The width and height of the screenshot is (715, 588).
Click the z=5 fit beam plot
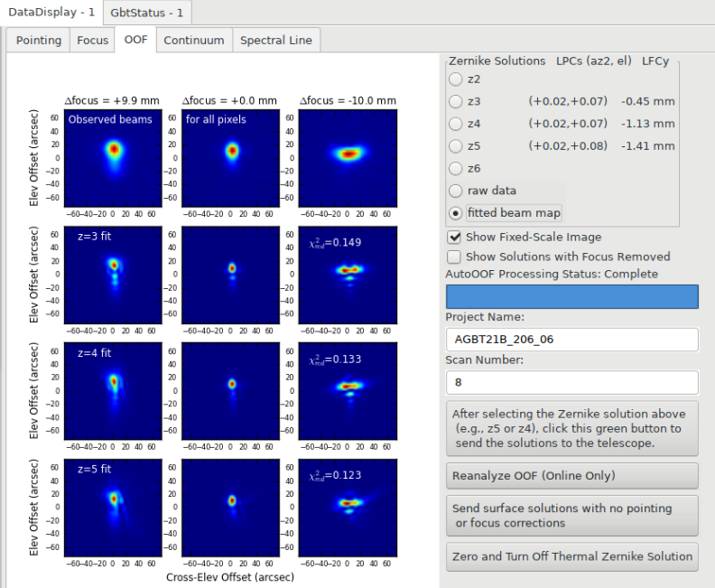pyautogui.click(x=113, y=508)
